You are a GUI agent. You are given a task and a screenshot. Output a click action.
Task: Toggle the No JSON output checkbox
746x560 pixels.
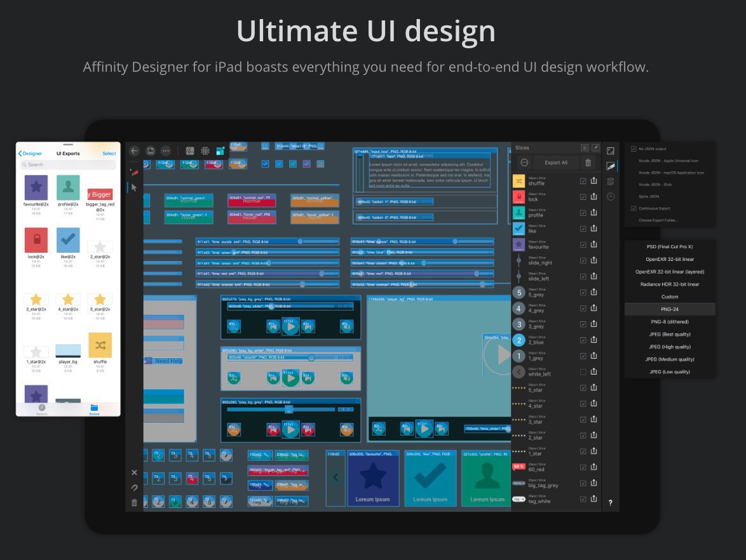pos(634,149)
